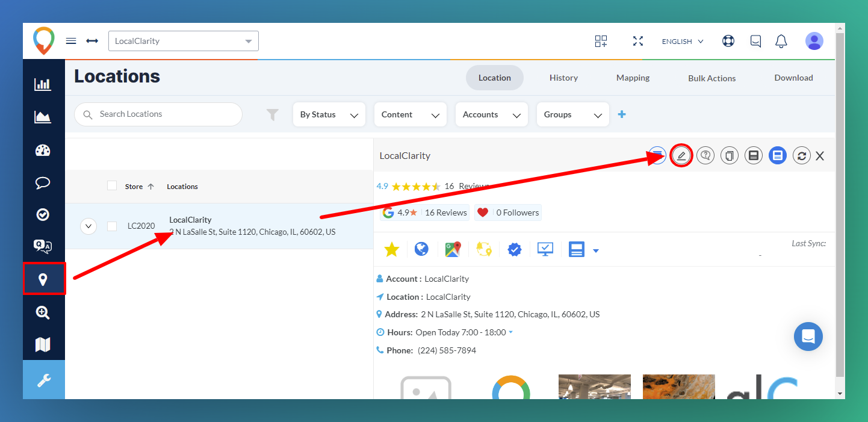Click the blue filled listing icon in panel header
The height and width of the screenshot is (422, 868).
pyautogui.click(x=778, y=156)
